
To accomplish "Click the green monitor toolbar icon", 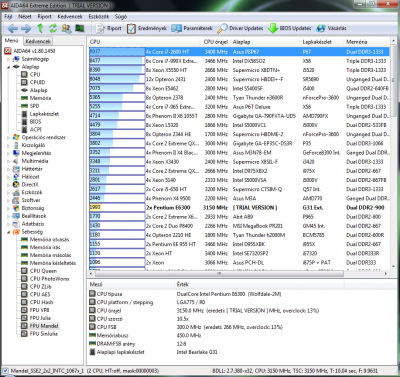I will pyautogui.click(x=80, y=28).
